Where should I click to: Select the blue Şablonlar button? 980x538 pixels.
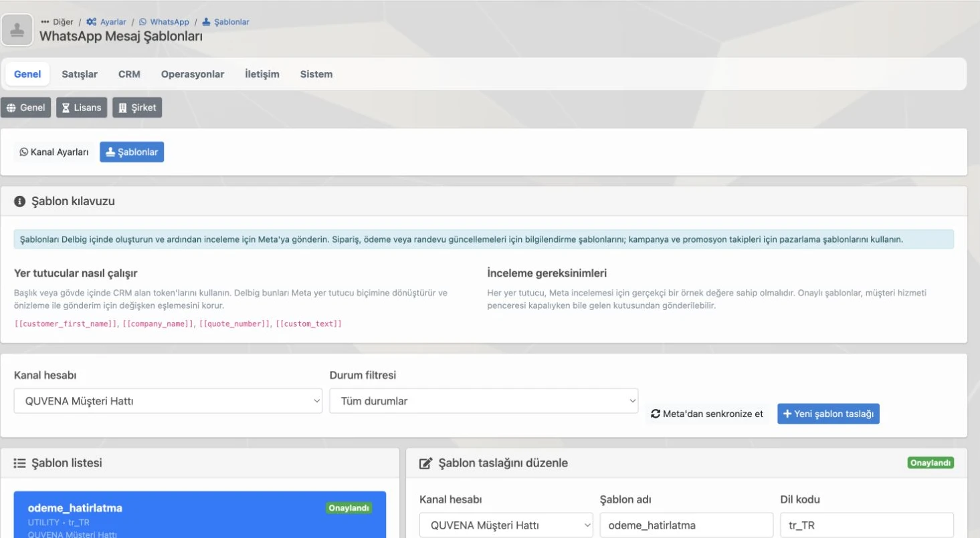pos(132,152)
